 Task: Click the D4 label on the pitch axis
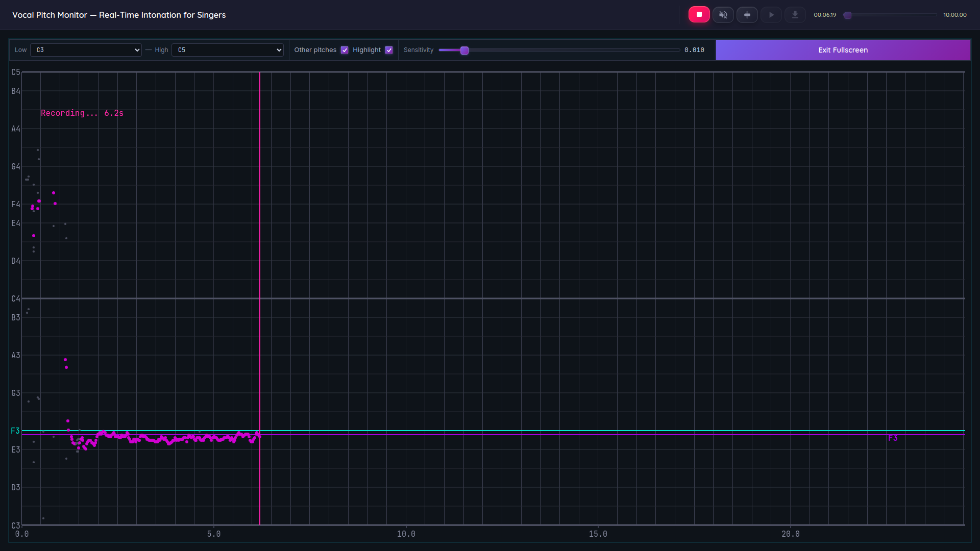[16, 261]
